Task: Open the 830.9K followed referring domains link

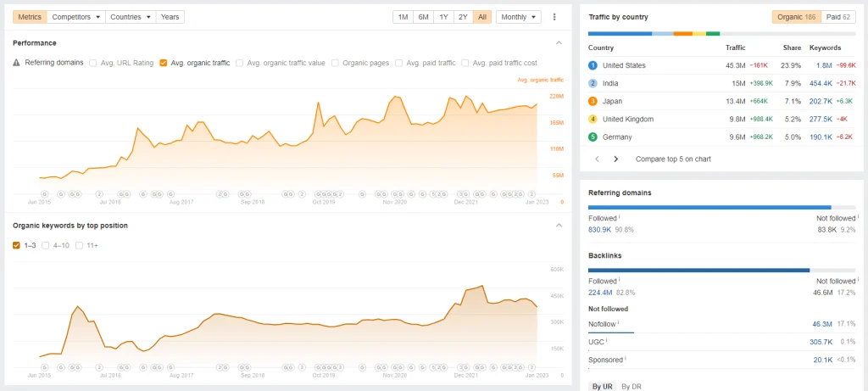Action: [x=599, y=229]
